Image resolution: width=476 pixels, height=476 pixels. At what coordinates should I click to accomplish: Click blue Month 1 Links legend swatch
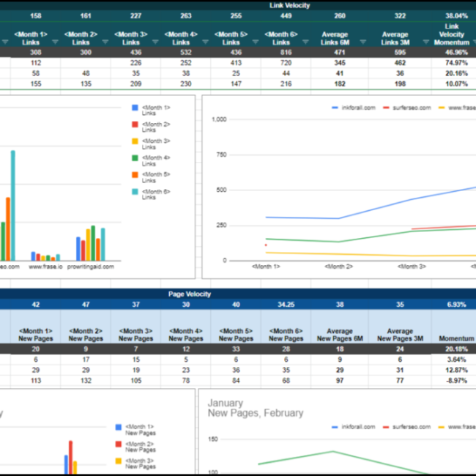point(135,108)
